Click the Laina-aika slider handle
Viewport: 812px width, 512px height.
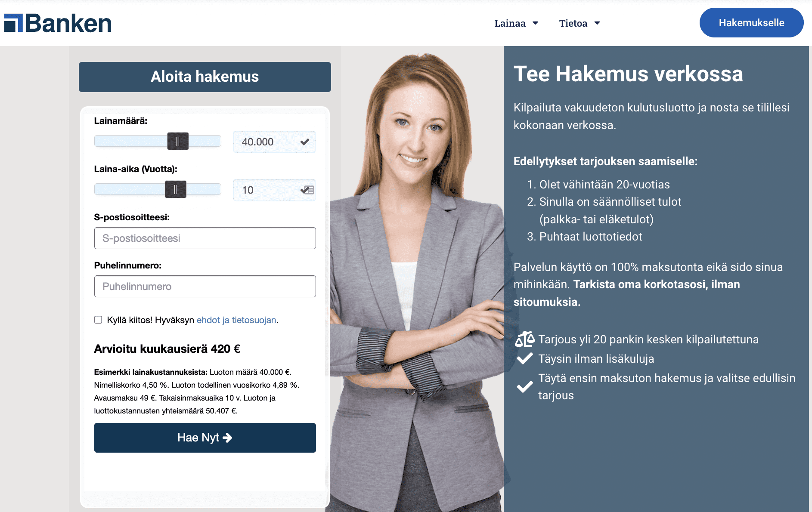click(176, 189)
